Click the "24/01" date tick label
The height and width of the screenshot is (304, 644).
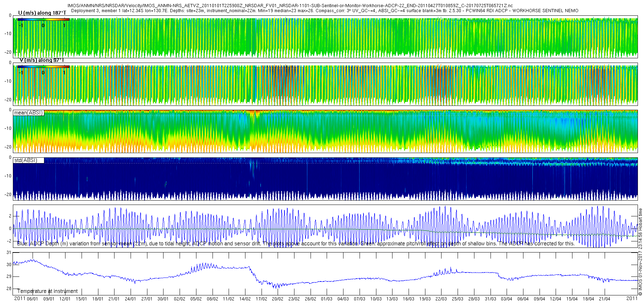click(x=130, y=299)
